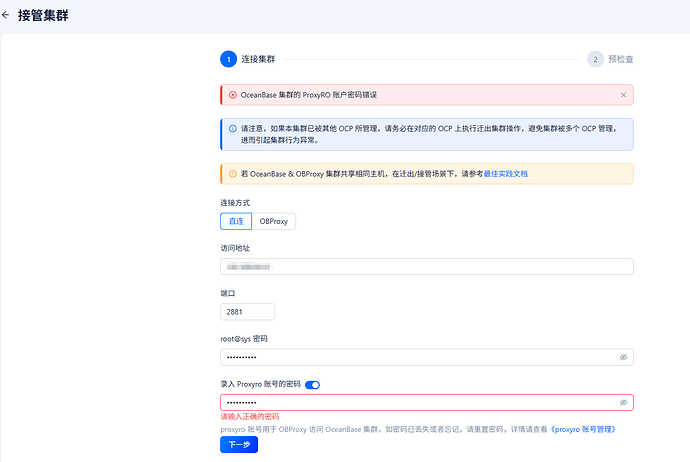Click the back arrow beside 接管集群
Viewport: 690px width, 462px height.
(6, 15)
